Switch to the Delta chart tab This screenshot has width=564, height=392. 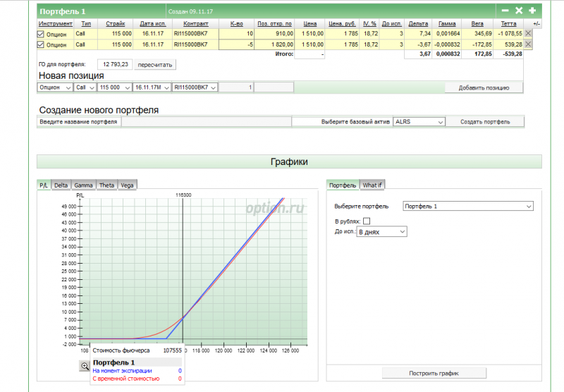[x=61, y=185]
